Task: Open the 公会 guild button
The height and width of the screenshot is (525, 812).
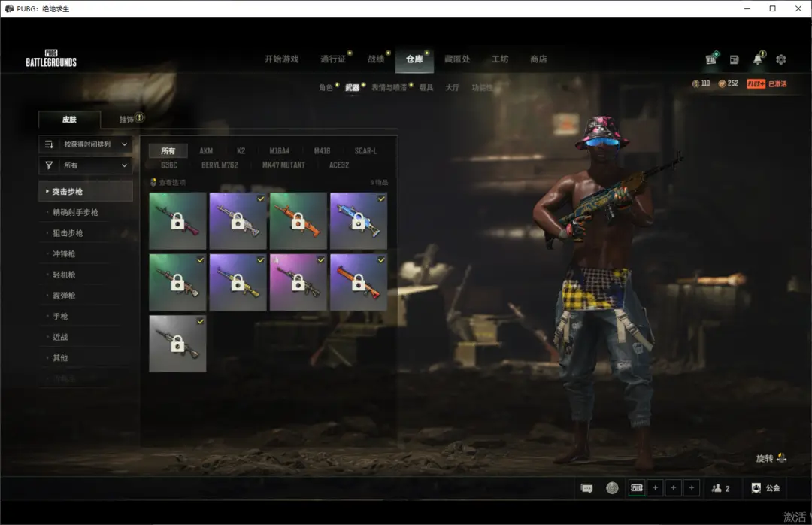Action: 765,488
